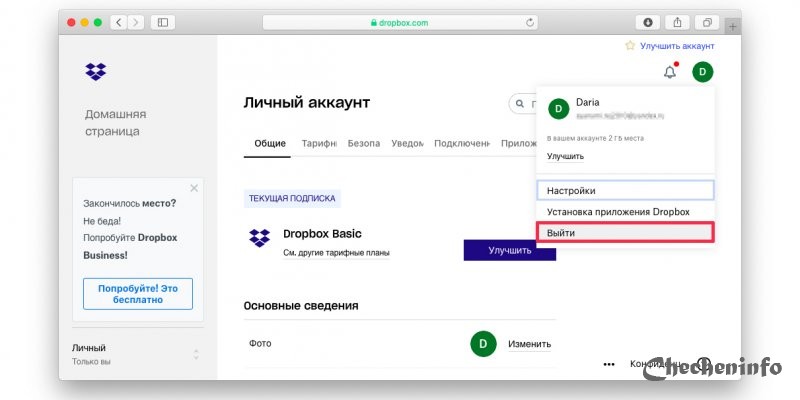Close the Закончилось место promo card
The image size is (800, 400).
pos(194,188)
